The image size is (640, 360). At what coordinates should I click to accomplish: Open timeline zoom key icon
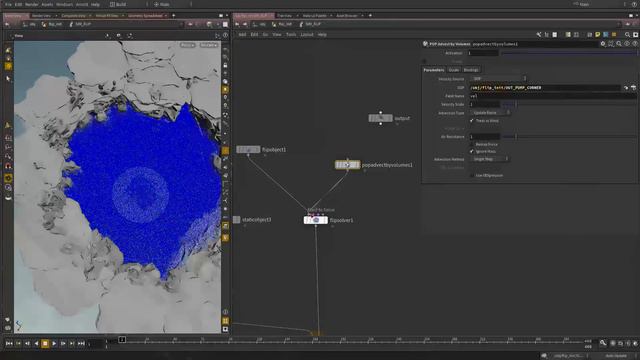(603, 343)
